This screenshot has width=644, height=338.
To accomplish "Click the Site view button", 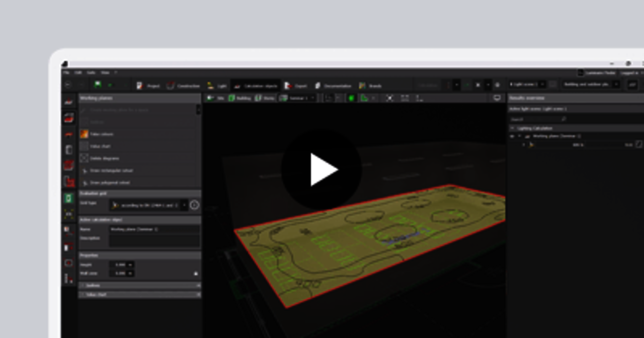I will 215,98.
